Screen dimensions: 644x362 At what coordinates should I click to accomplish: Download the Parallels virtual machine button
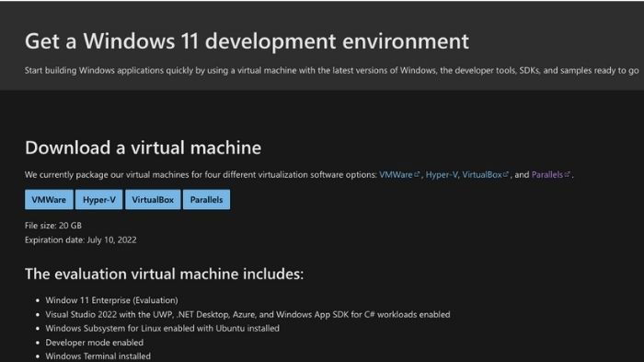[x=206, y=200]
